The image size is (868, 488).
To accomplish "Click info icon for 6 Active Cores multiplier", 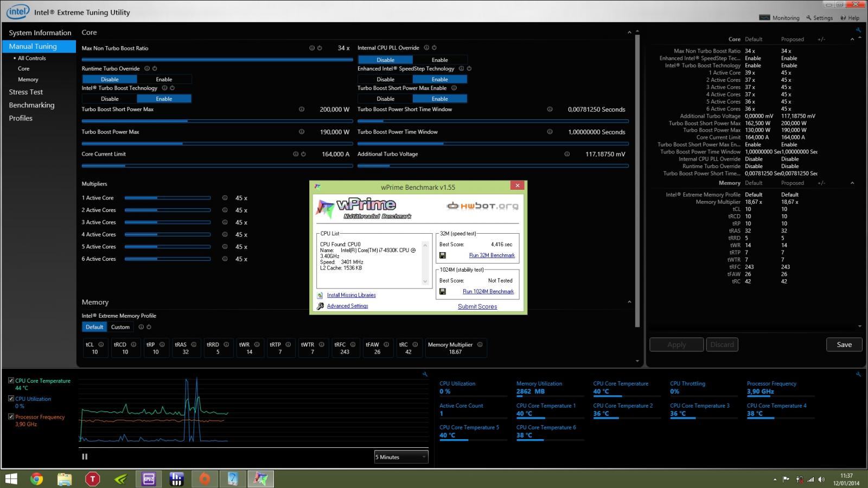I will point(225,259).
